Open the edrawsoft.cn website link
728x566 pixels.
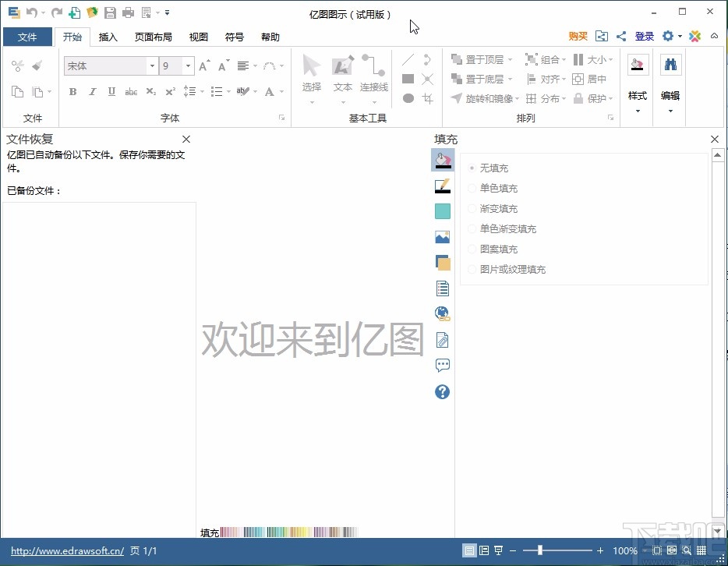(67, 551)
